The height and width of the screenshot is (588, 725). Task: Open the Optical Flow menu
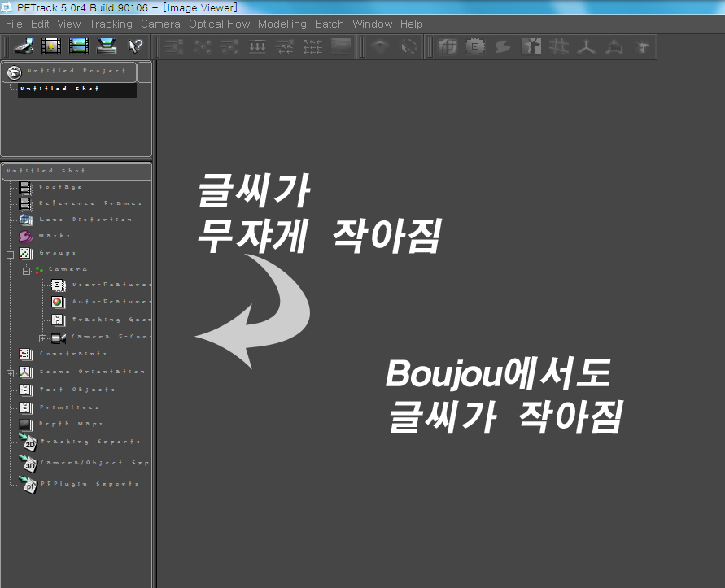pyautogui.click(x=219, y=24)
